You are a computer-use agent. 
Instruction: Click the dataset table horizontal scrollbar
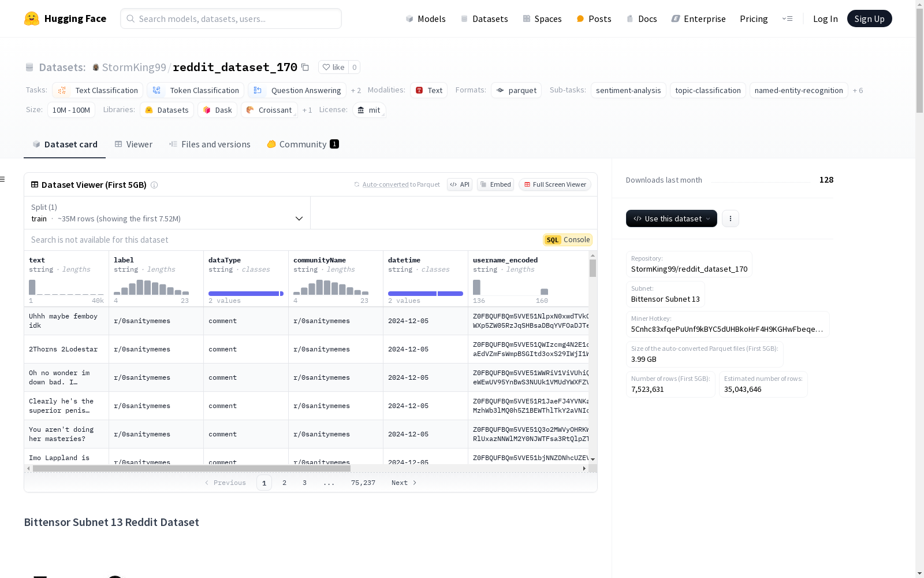coord(191,468)
